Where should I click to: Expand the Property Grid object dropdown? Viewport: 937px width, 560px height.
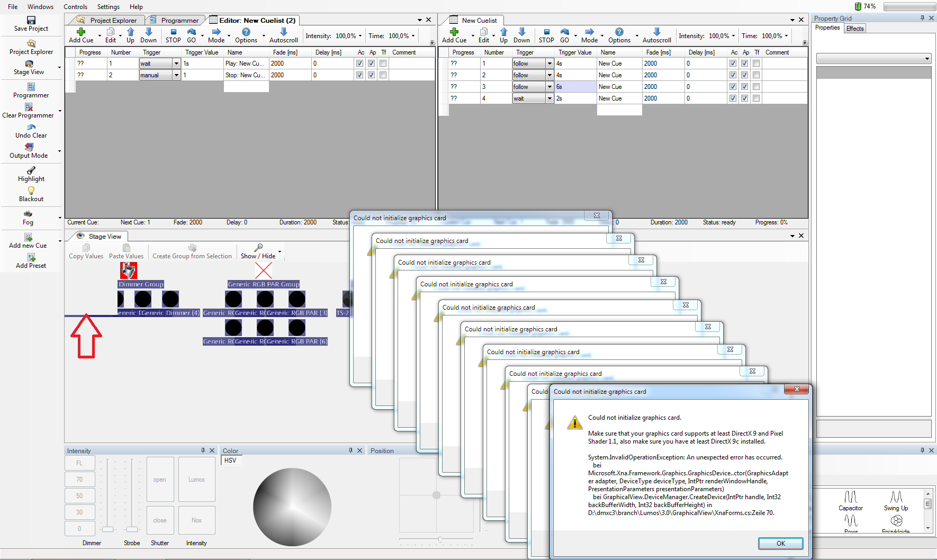(x=927, y=59)
